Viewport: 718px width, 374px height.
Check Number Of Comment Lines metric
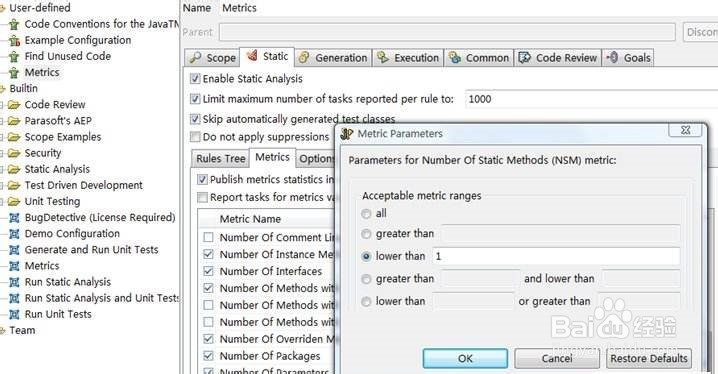tap(208, 237)
